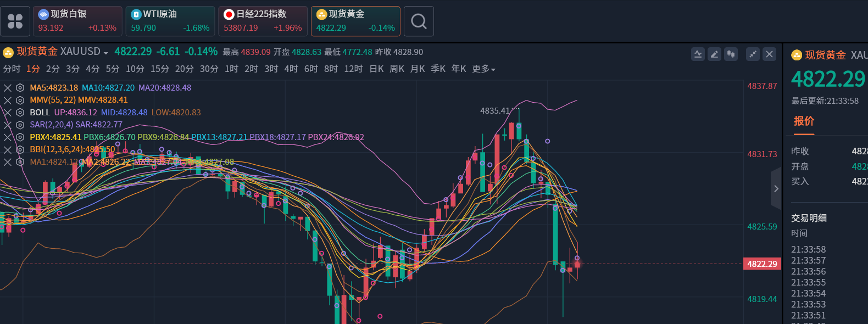Click the candlestick chart type icon

[731, 54]
